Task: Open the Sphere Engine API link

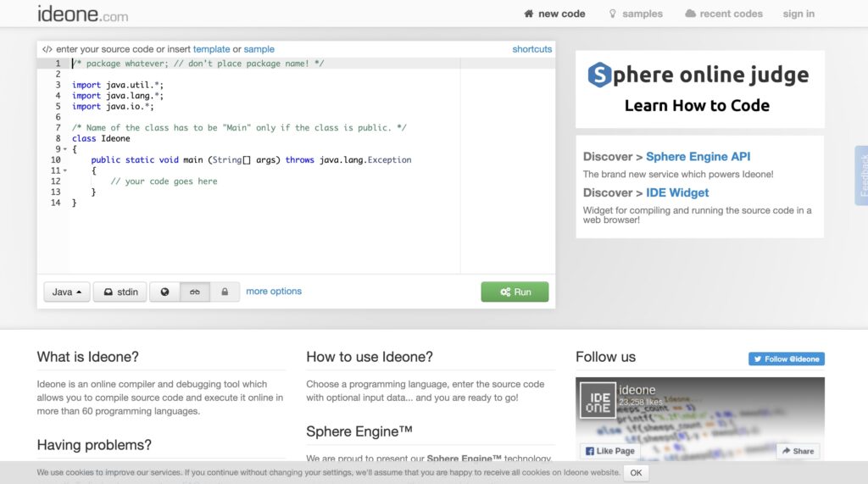Action: tap(698, 157)
